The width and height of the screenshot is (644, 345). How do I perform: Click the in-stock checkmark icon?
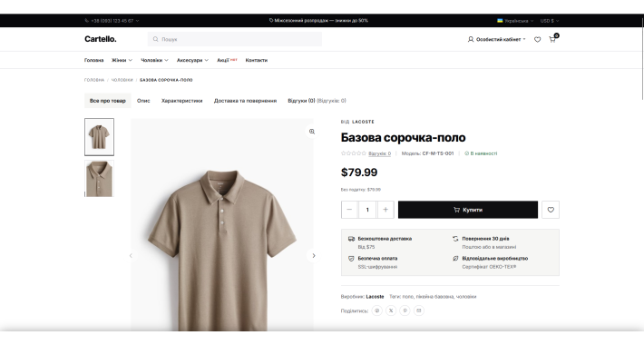click(466, 153)
